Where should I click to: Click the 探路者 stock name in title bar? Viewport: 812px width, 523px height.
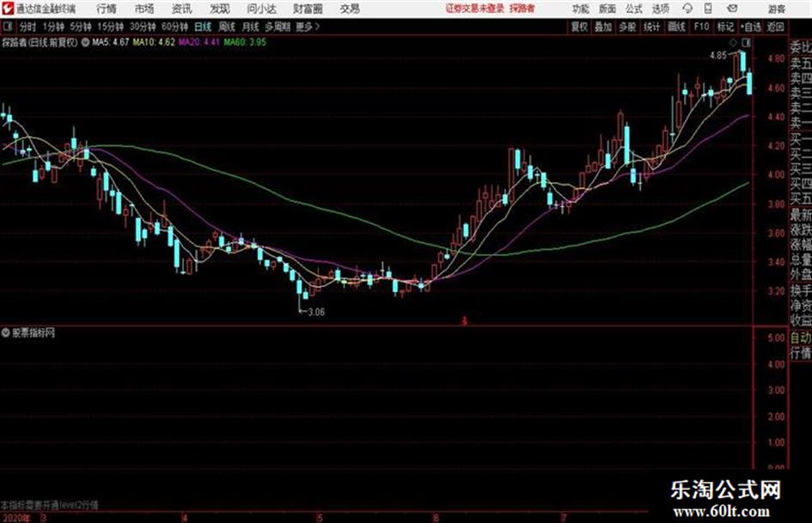[x=522, y=9]
